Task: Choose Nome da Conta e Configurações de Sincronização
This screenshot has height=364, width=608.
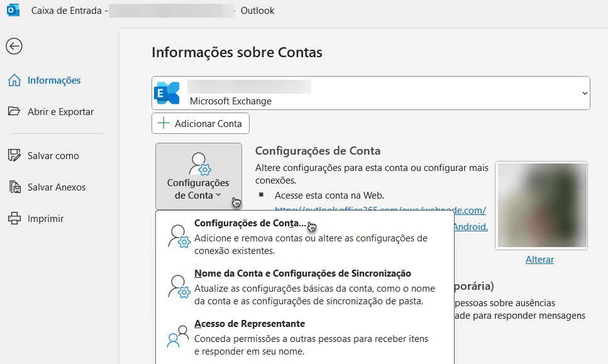Action: coord(304,287)
